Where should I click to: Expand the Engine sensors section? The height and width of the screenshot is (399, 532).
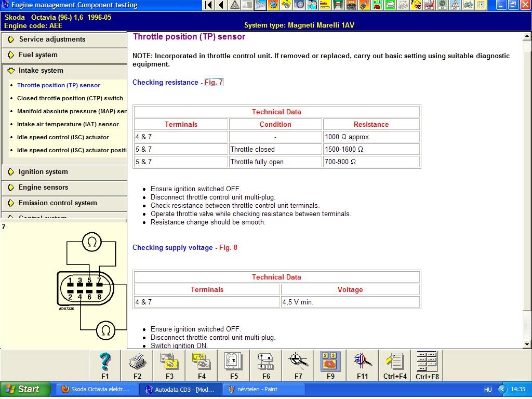coord(64,188)
